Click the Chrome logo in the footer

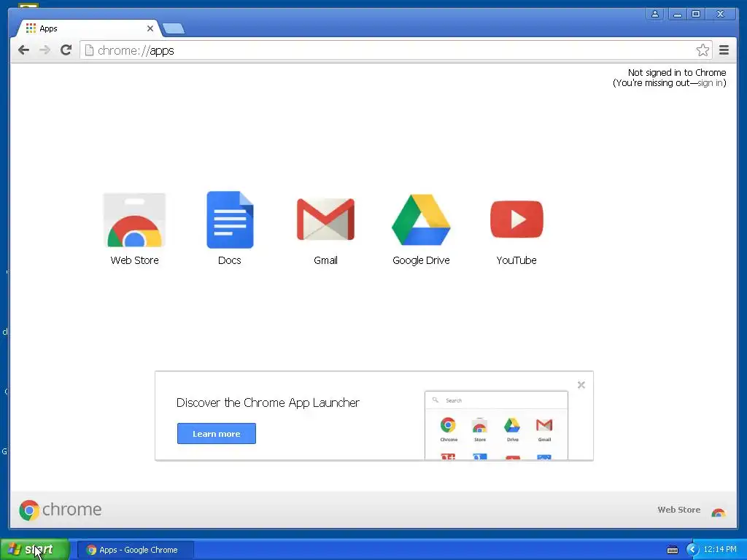(x=61, y=510)
